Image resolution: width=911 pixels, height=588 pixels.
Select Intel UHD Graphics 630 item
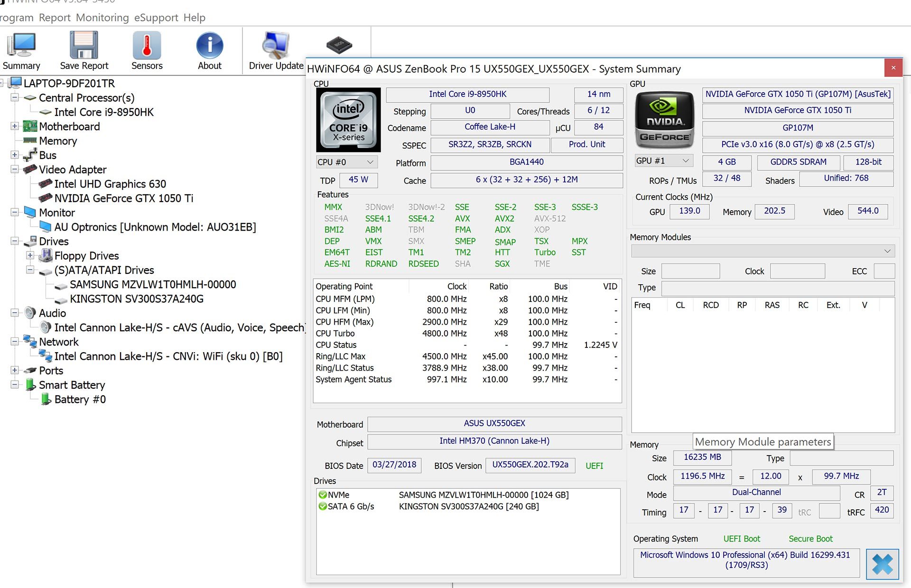[110, 184]
